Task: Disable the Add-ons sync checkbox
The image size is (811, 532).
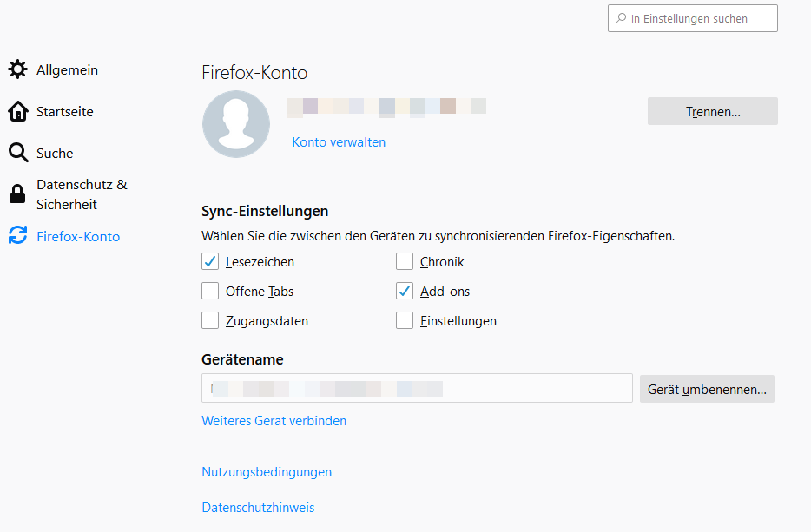Action: click(405, 292)
